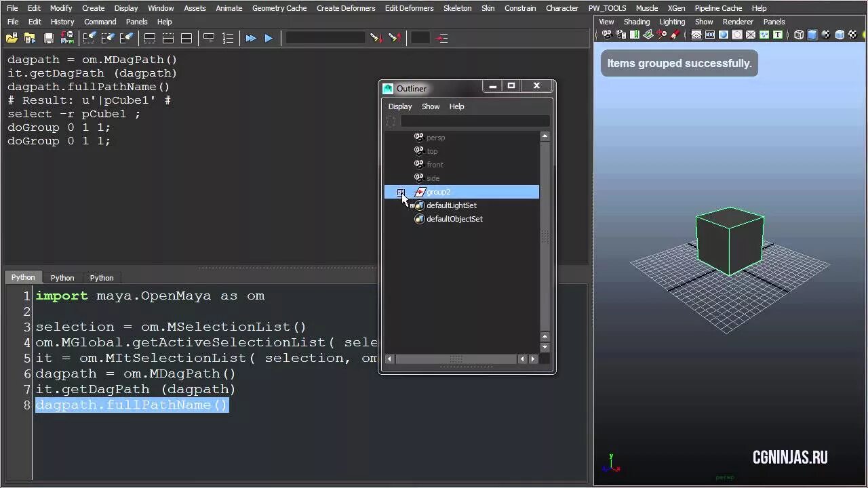Click the Clear Input eraser icon
This screenshot has height=488, width=868.
pos(108,38)
